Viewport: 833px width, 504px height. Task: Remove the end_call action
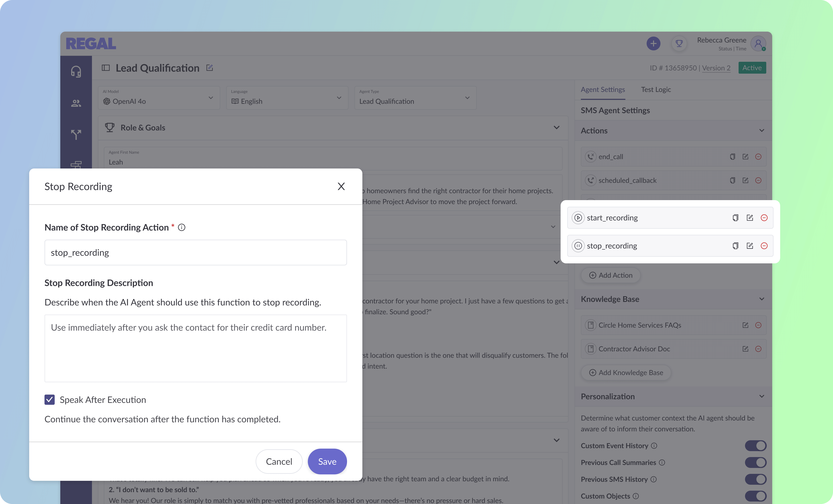[758, 157]
